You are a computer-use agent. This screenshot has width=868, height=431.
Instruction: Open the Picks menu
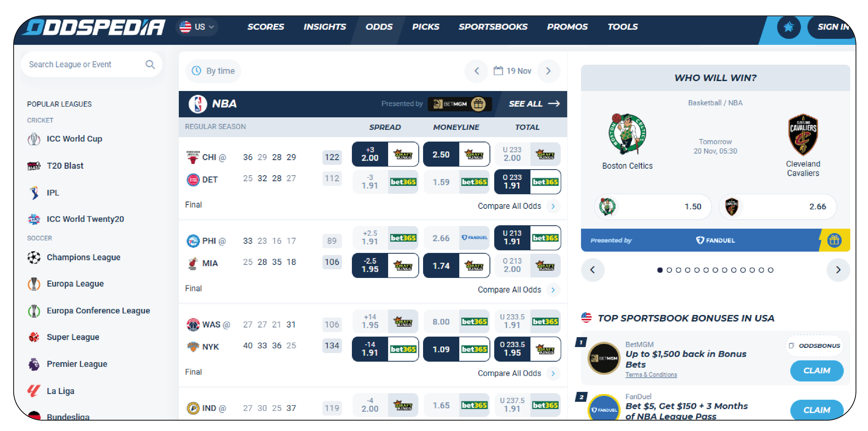coord(426,27)
